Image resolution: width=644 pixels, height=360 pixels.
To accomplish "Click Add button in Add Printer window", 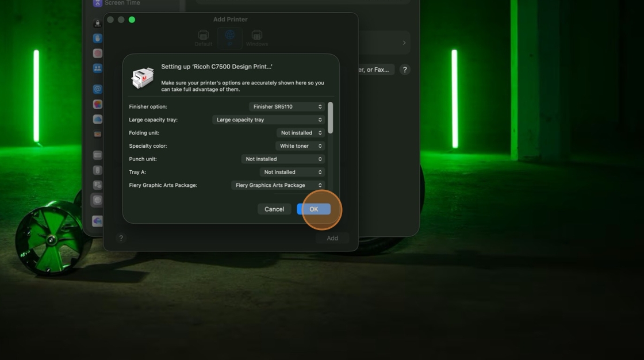I will tap(332, 238).
